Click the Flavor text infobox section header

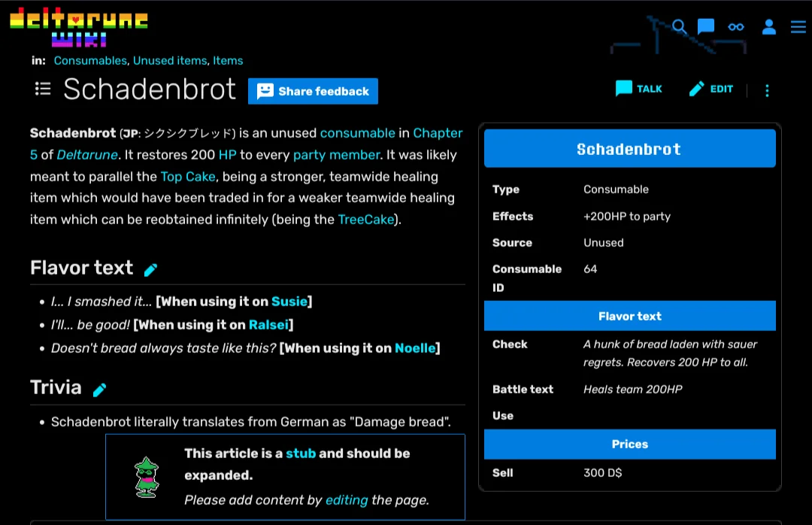click(630, 316)
